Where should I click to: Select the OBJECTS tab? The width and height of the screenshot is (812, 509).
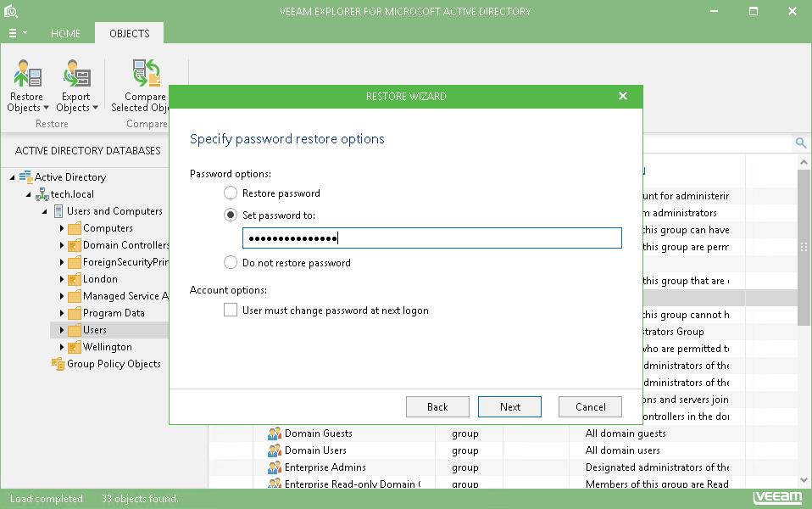point(128,34)
